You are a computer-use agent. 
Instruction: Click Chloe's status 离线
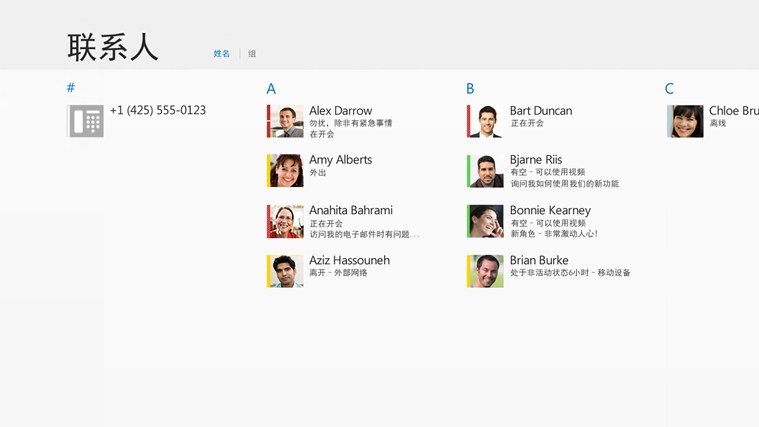(718, 123)
